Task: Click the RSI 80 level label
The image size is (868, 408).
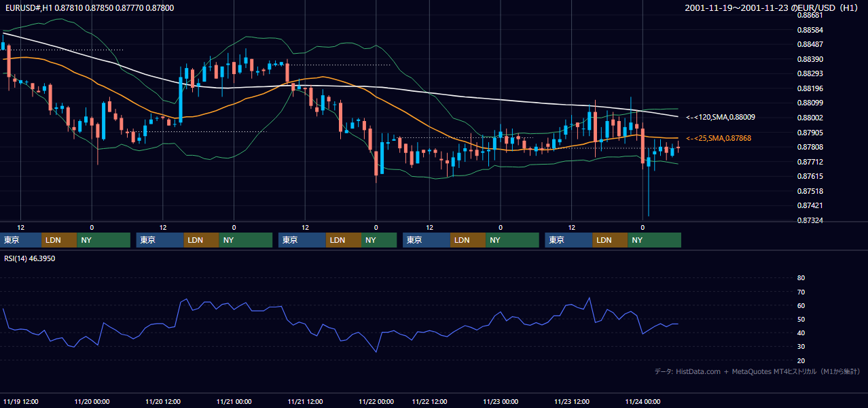Action: coord(801,278)
